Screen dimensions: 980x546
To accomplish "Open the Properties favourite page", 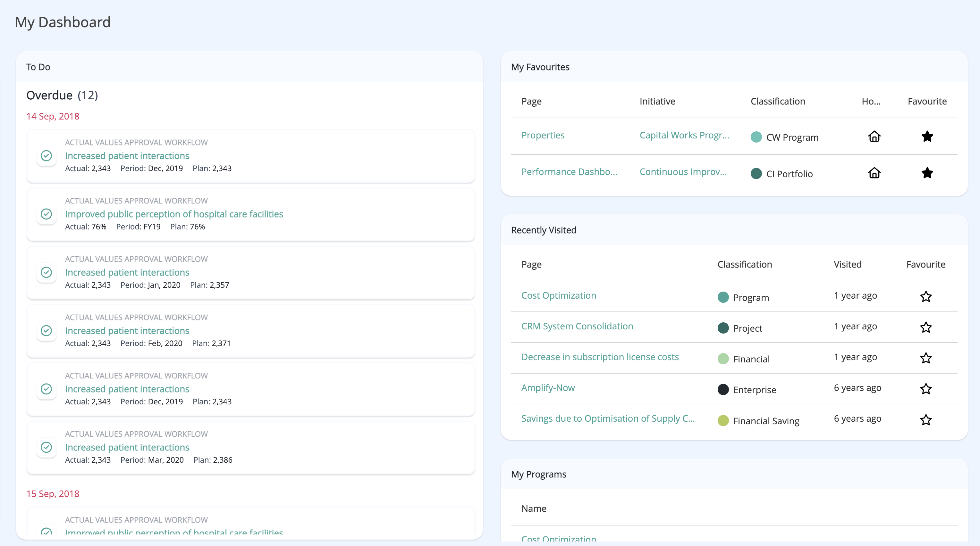I will [x=543, y=135].
